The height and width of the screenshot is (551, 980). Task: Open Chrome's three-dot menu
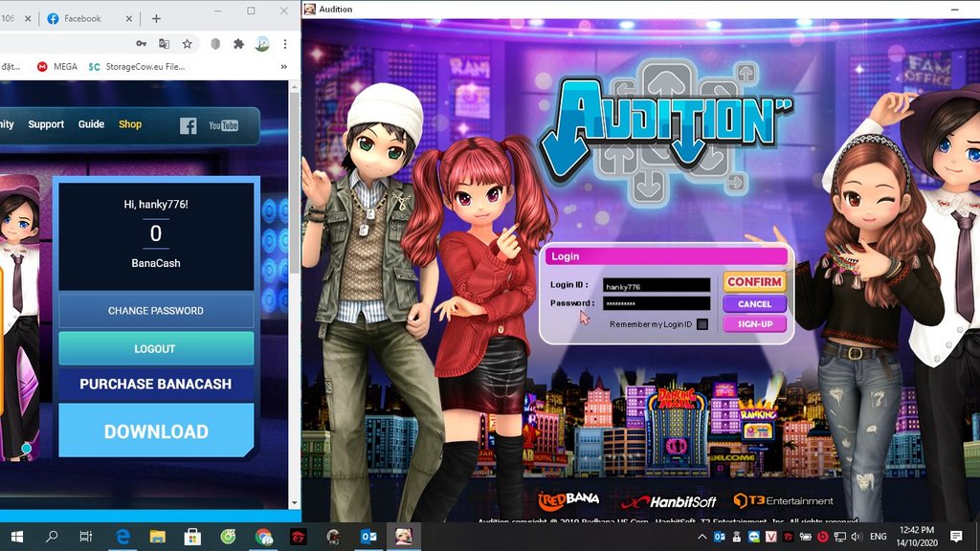(x=285, y=44)
